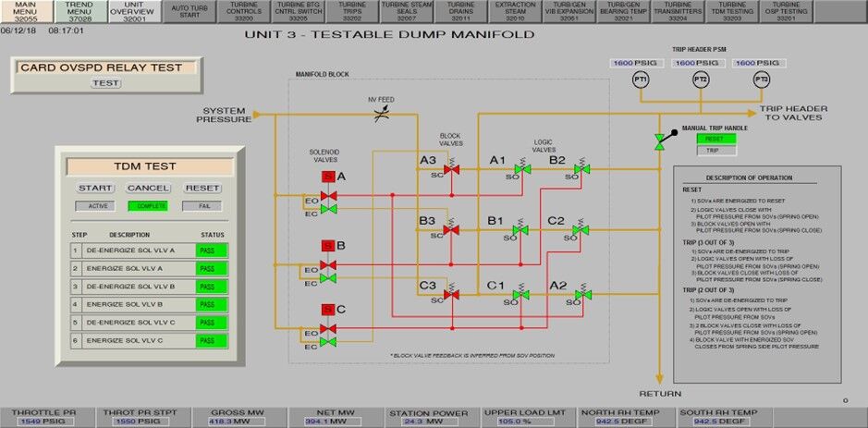Click the A2 logic valve symbol
The image size is (868, 428).
(582, 296)
